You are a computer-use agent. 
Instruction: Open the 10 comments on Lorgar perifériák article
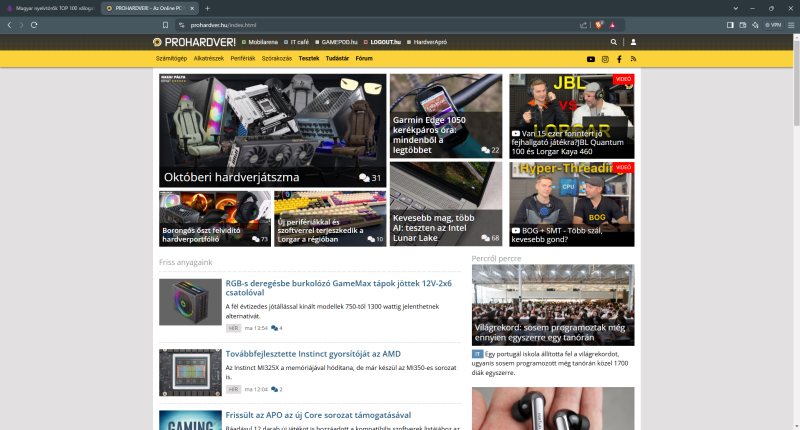coord(376,239)
